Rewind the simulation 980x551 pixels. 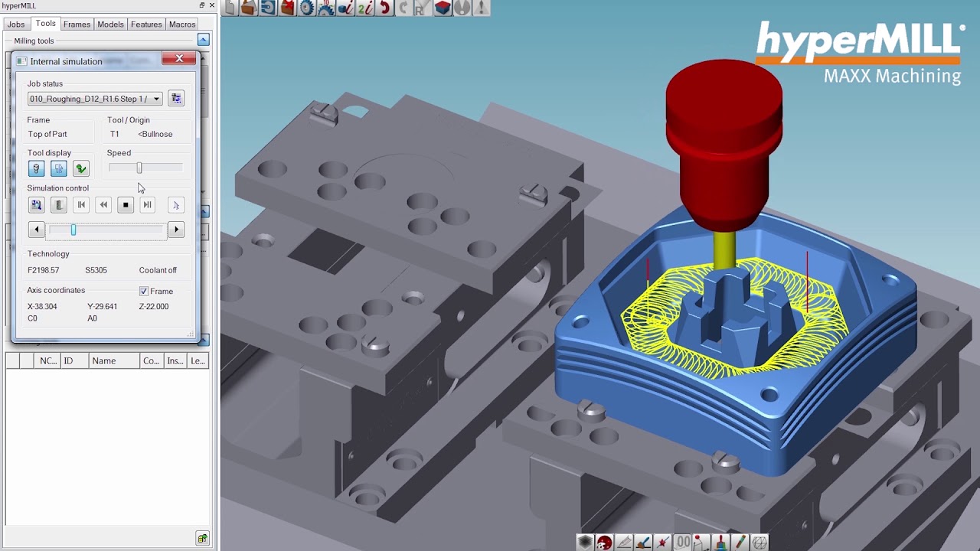103,205
